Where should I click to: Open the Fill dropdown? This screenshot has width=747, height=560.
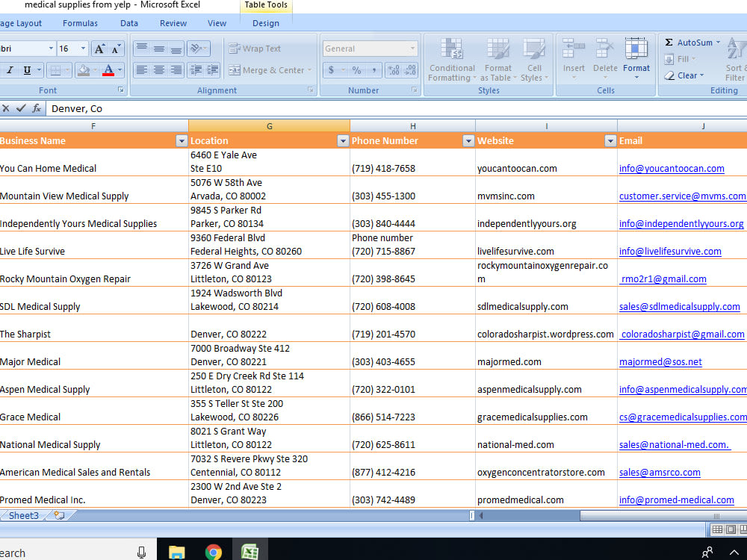(x=680, y=59)
